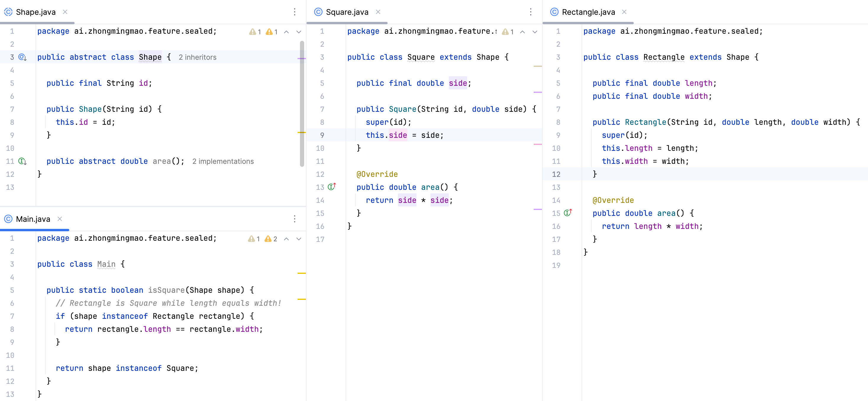Click the override gutter icon in Rectangle.java line 15
This screenshot has height=401, width=868.
(568, 213)
